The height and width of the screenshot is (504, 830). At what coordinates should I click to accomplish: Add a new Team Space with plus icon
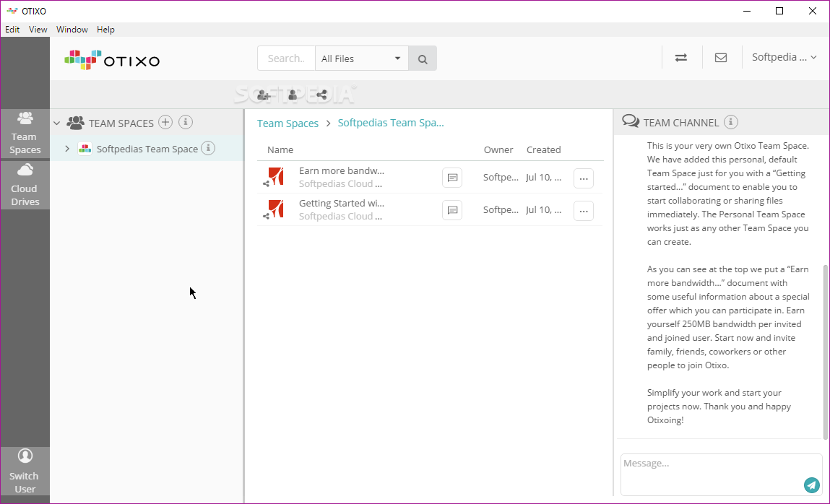pyautogui.click(x=165, y=122)
